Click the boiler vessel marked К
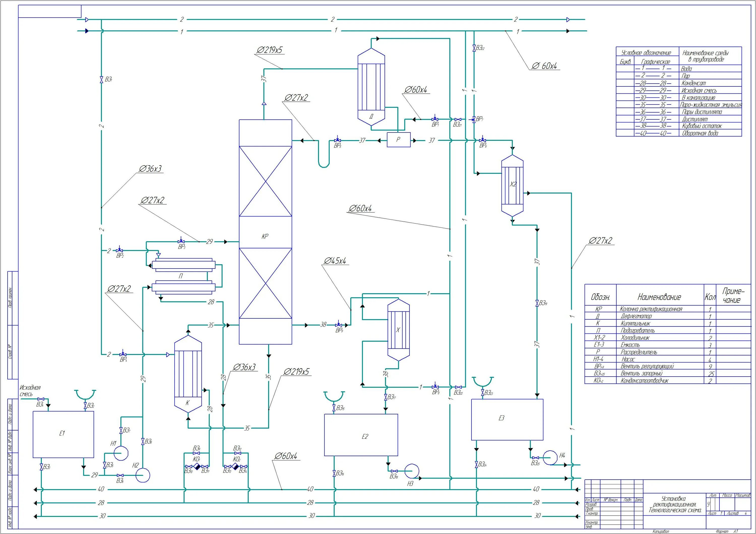Image resolution: width=756 pixels, height=534 pixels. [188, 374]
